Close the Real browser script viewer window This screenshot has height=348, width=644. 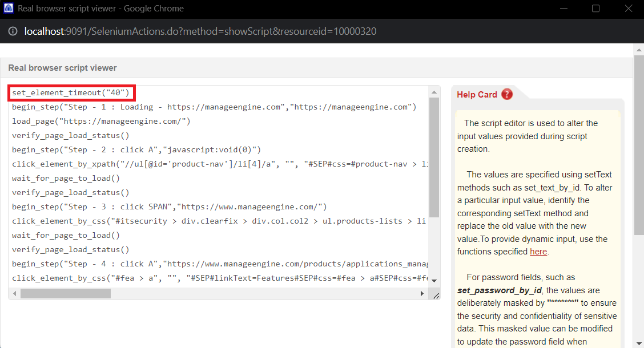(628, 9)
